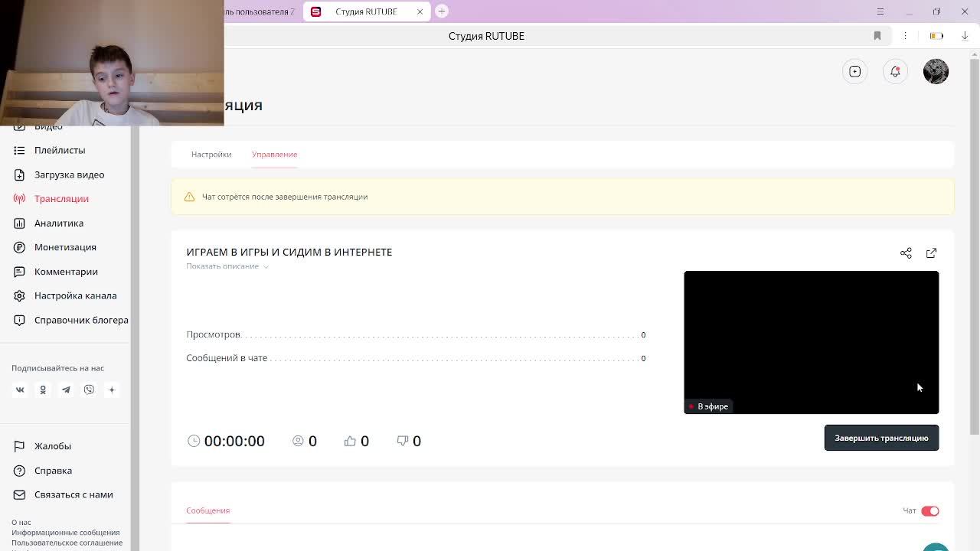Click the page vertical scrollbar
Image resolution: width=980 pixels, height=551 pixels.
pos(975,245)
